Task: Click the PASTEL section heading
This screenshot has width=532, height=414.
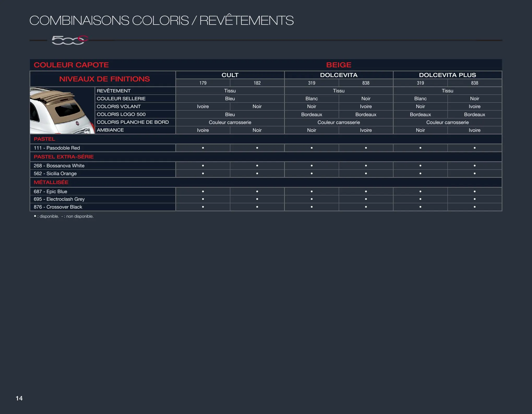Action: [x=44, y=139]
